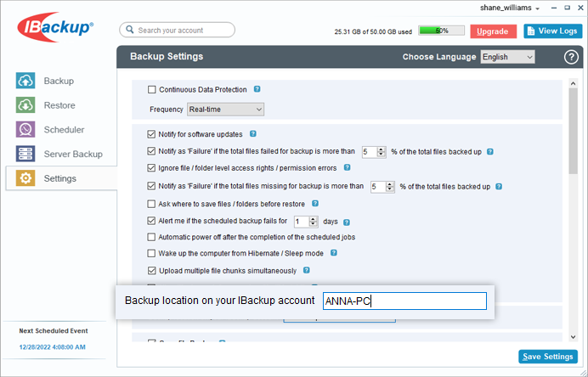588x377 pixels.
Task: Click the Restore icon in sidebar
Action: [26, 105]
